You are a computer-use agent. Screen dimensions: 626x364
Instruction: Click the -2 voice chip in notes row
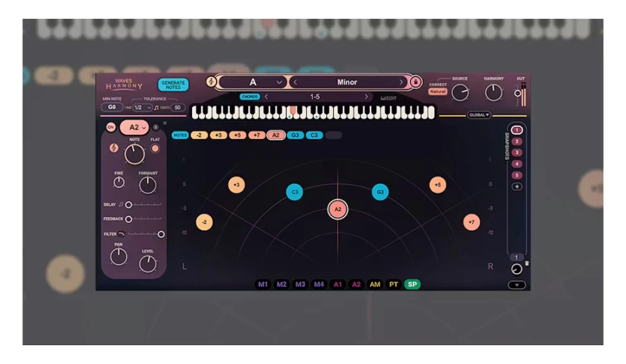199,135
